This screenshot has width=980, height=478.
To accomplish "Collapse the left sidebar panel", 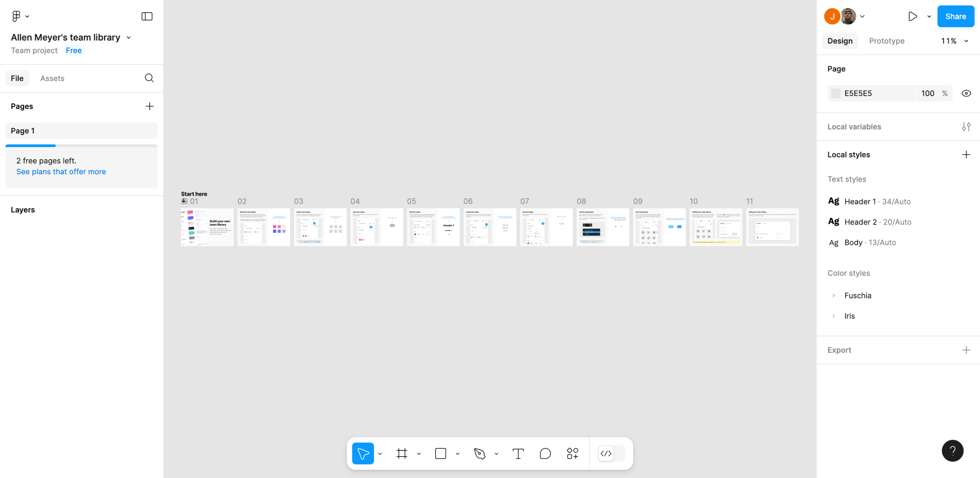I will 147,16.
